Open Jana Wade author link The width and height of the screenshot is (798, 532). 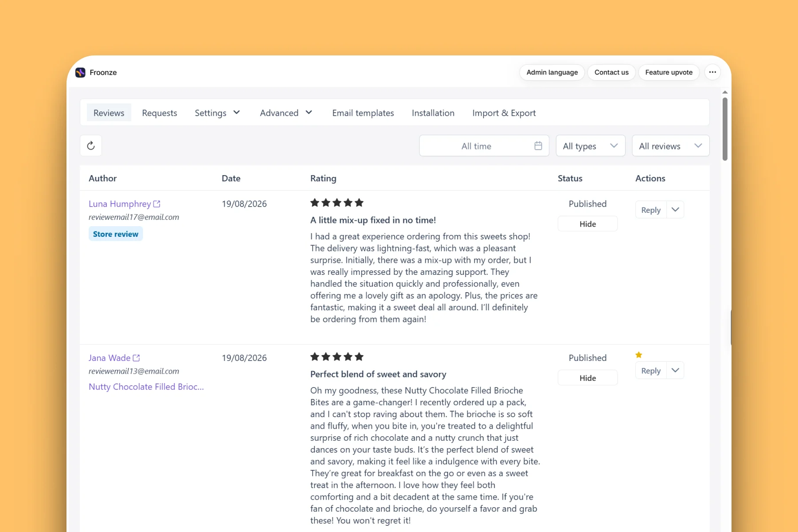[x=110, y=358]
